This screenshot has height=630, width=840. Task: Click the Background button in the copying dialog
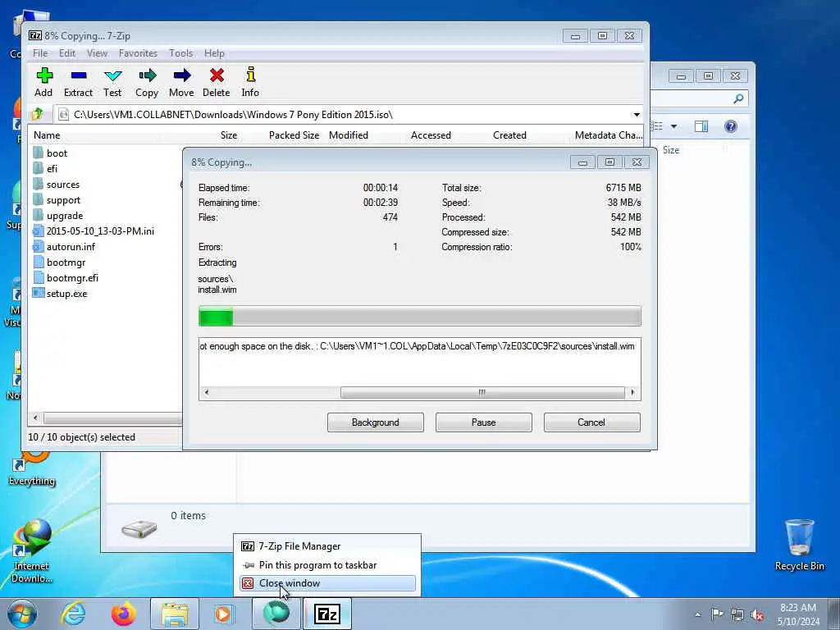point(376,422)
